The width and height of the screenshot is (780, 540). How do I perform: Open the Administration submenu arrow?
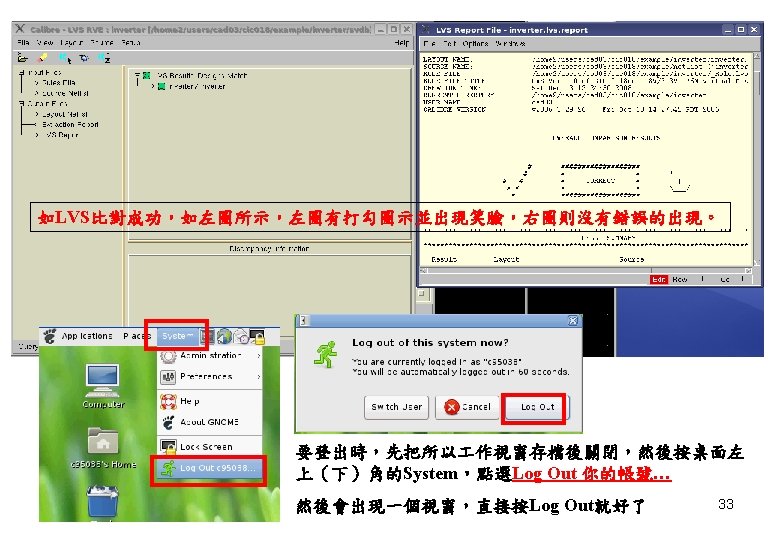(x=259, y=356)
